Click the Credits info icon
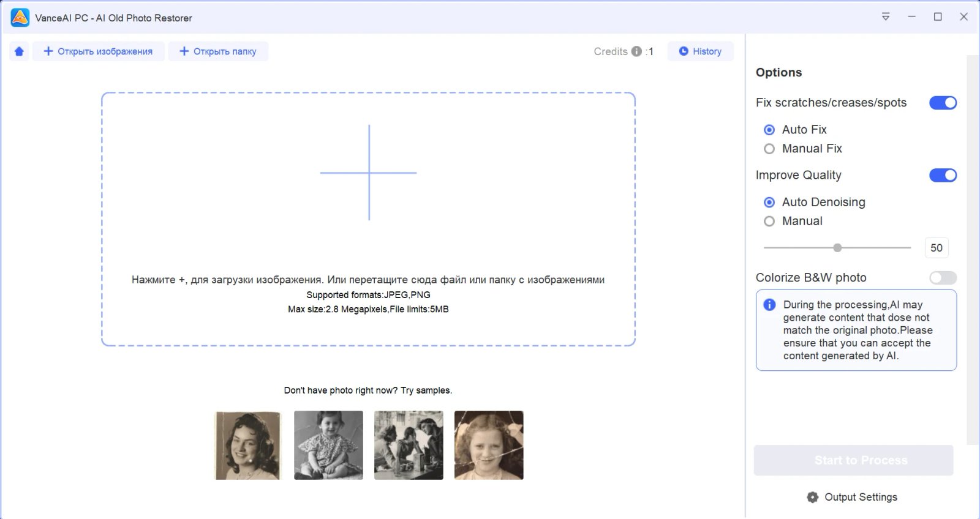Viewport: 980px width, 519px height. click(636, 51)
